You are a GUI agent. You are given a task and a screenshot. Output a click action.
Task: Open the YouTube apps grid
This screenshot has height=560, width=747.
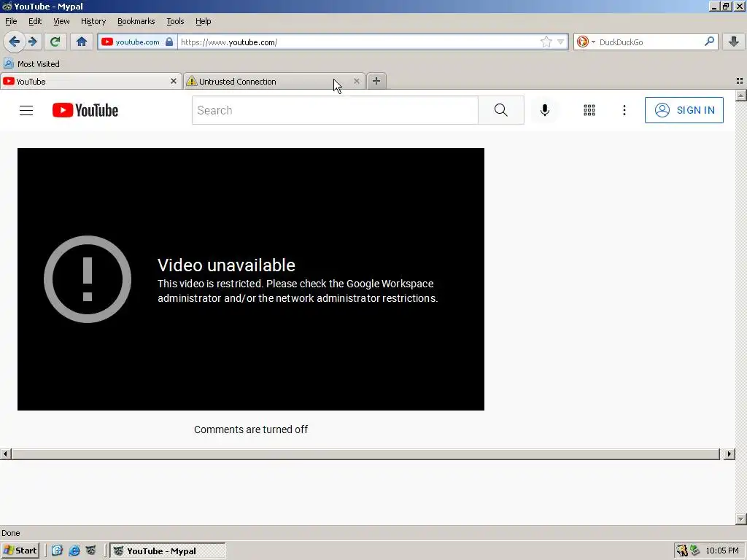point(589,111)
